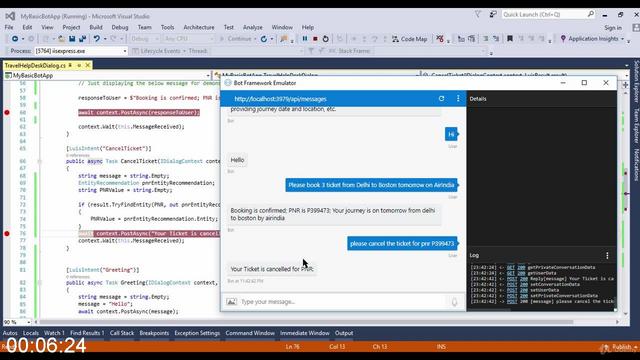Expand the Application Insights dropdown arrow
Image resolution: width=640 pixels, height=360 pixels.
click(x=622, y=39)
